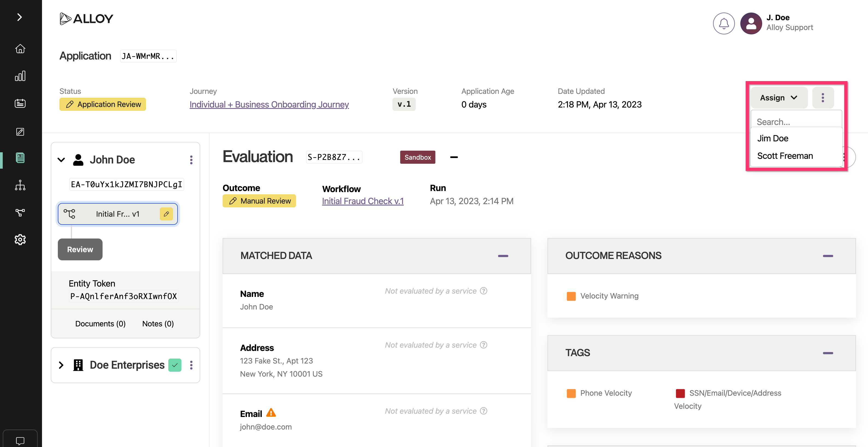
Task: Click the Doe Enterprises building icon
Action: tap(78, 365)
